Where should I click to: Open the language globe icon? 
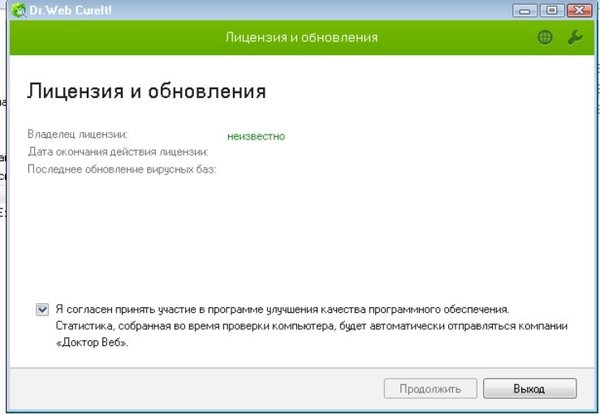point(545,37)
